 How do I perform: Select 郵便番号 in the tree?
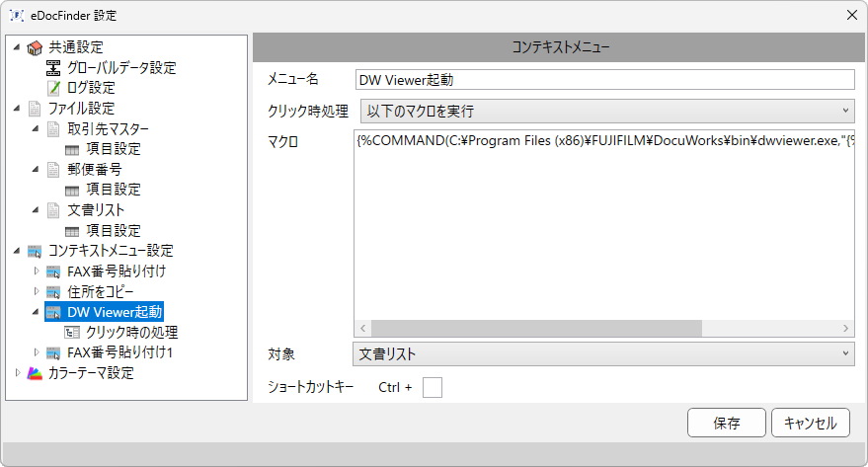(x=95, y=169)
